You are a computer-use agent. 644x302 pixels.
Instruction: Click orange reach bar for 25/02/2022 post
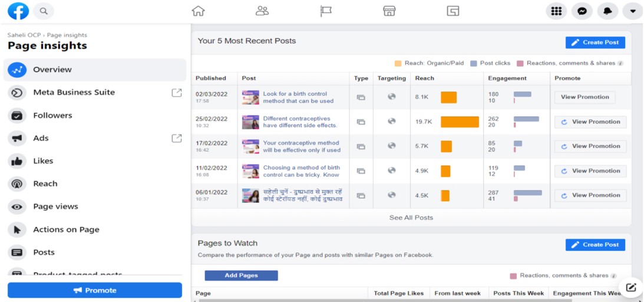[x=460, y=122]
